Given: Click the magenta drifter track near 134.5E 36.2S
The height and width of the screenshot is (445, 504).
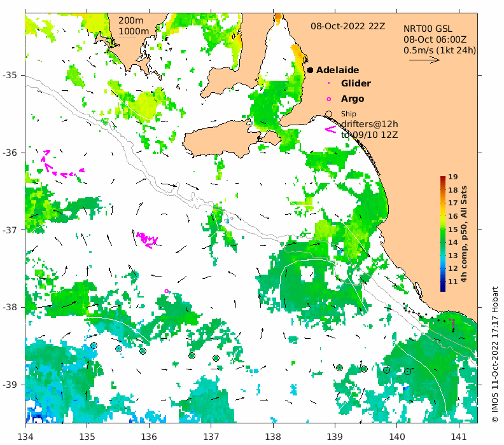Looking at the screenshot, I should pyautogui.click(x=61, y=164).
